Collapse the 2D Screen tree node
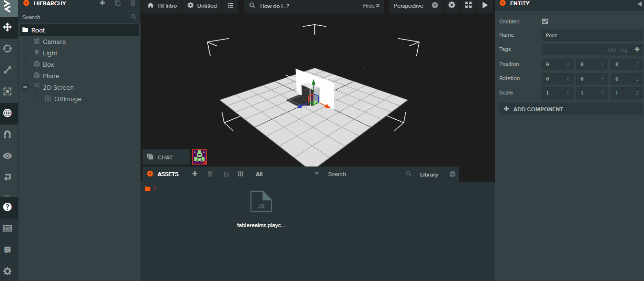 click(x=25, y=87)
